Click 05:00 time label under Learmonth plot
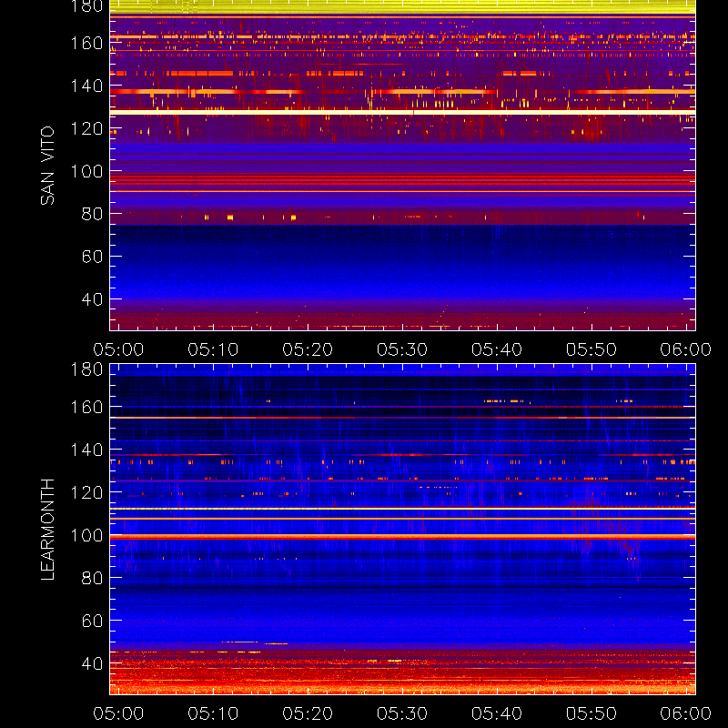 coord(118,713)
